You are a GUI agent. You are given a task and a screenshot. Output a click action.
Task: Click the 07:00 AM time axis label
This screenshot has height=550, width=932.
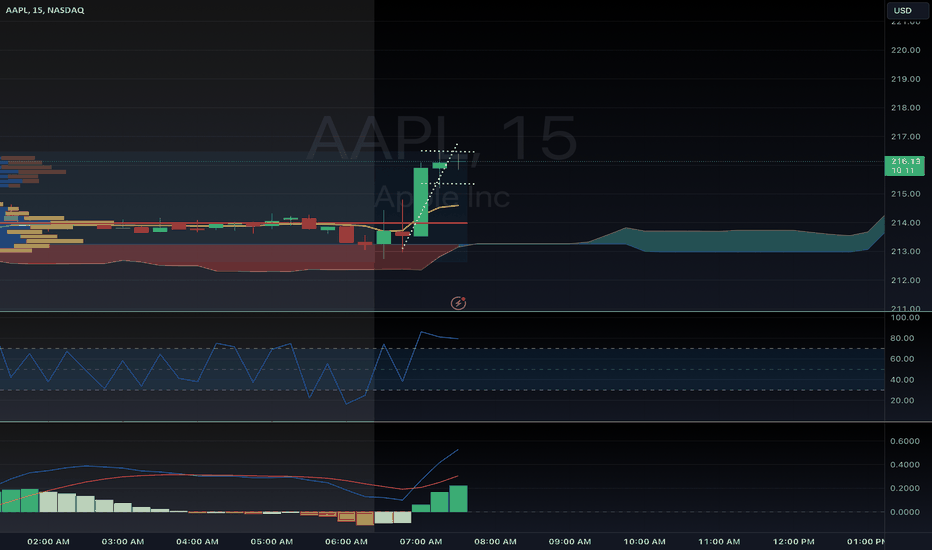[x=421, y=542]
